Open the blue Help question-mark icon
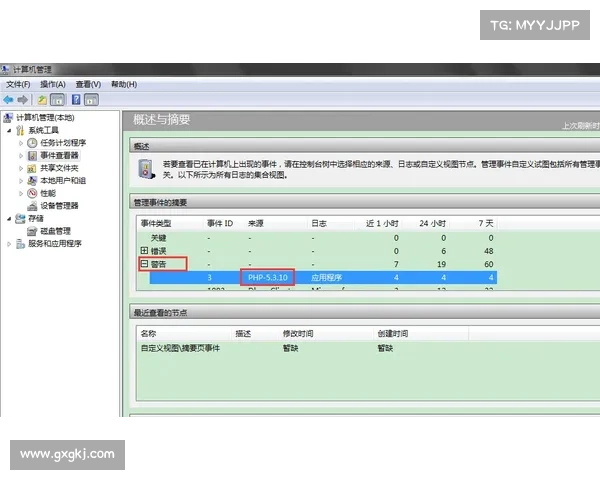This screenshot has height=480, width=600. (76, 100)
